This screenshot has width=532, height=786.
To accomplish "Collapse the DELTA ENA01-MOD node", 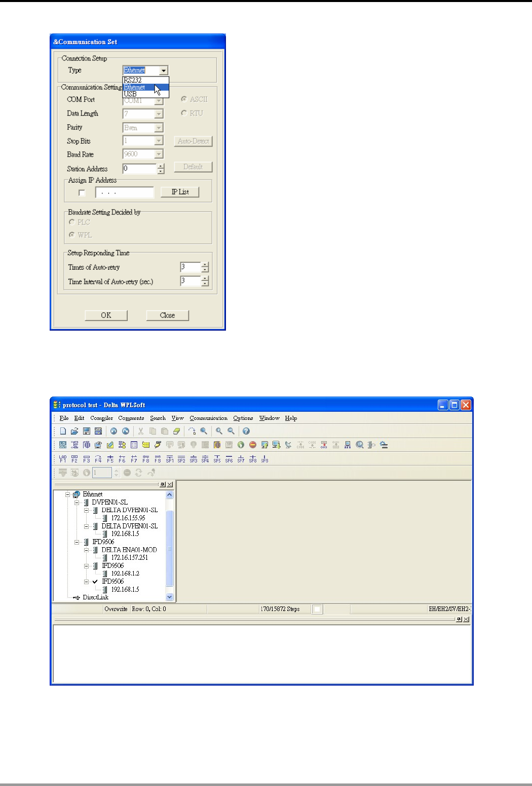I will 87,550.
